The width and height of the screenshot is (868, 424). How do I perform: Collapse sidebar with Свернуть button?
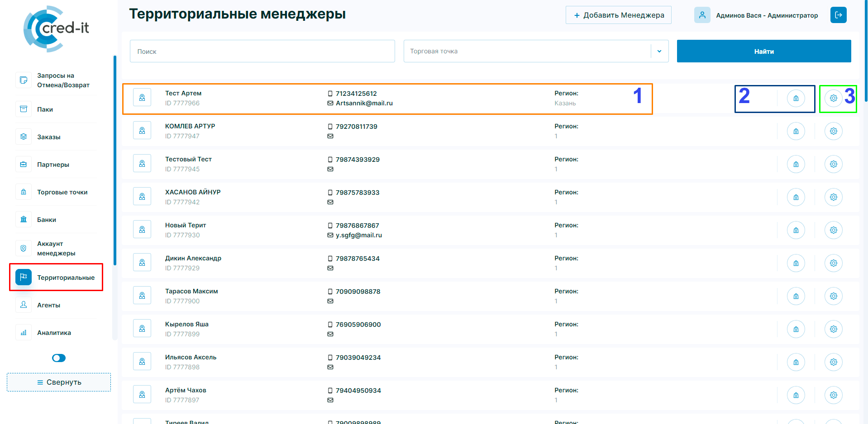tap(59, 382)
